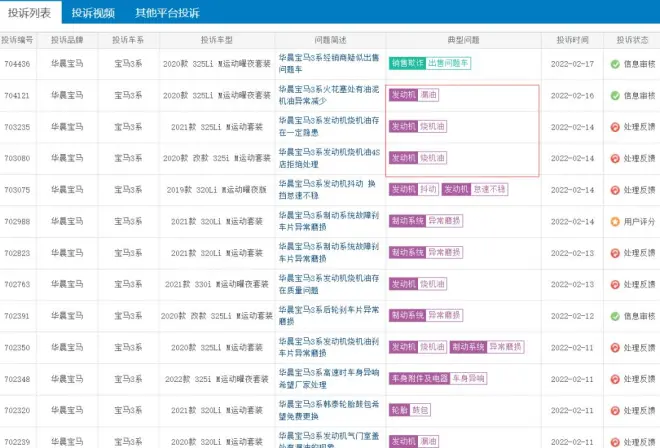Open link 发动机烧机油4S店拒绝处理
660x448 pixels.
(329, 158)
